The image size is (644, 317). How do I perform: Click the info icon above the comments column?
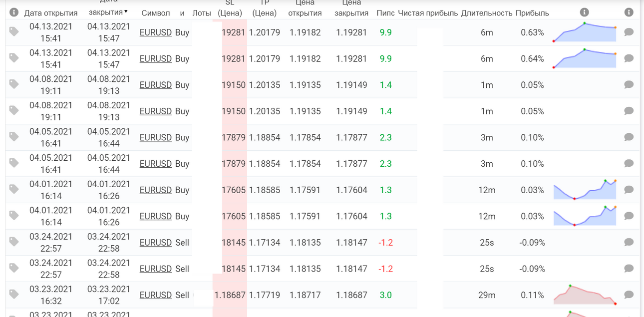click(629, 12)
